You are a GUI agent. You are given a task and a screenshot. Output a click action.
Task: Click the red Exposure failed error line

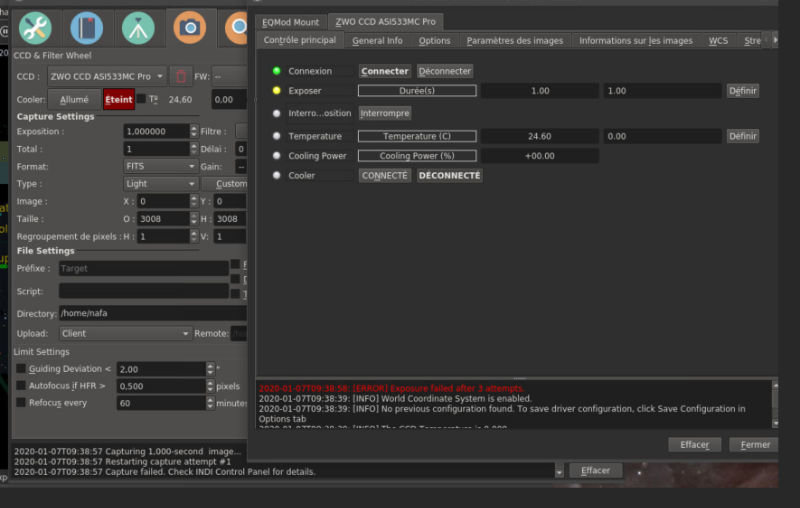391,389
